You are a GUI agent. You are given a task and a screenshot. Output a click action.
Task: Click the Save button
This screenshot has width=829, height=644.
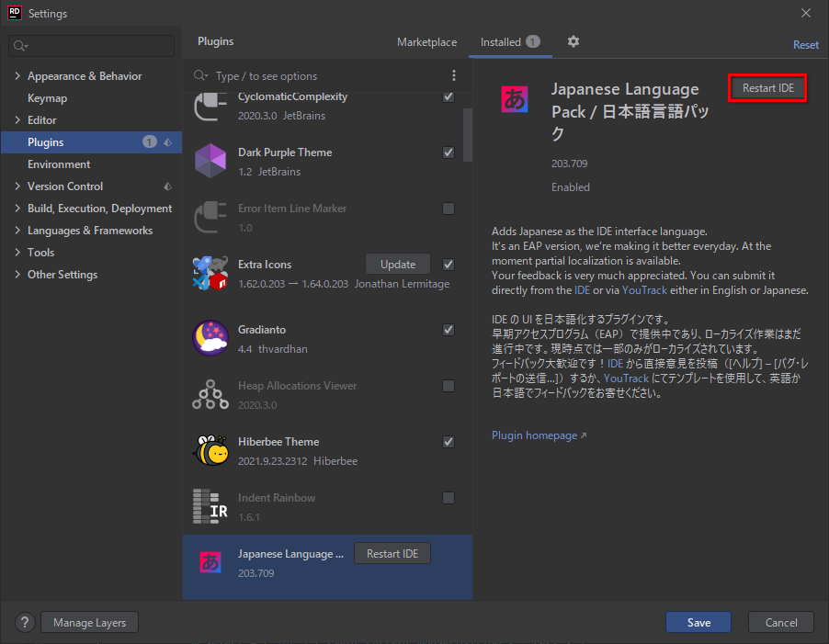point(698,622)
